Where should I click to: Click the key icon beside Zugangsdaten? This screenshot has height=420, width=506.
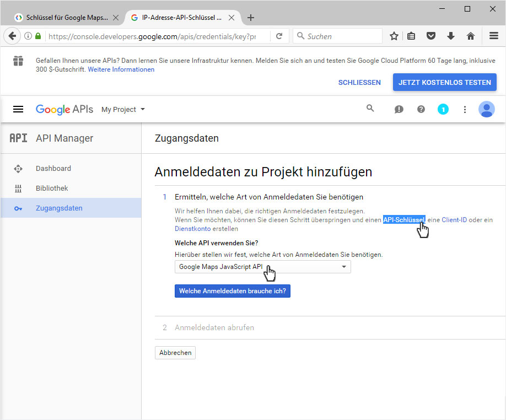(18, 208)
